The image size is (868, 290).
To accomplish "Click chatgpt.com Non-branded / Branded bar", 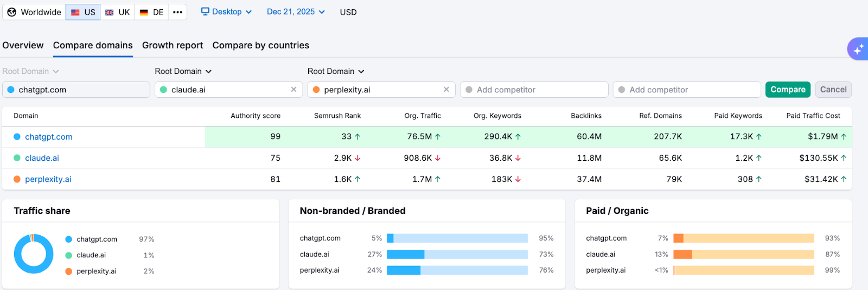I will pyautogui.click(x=457, y=238).
